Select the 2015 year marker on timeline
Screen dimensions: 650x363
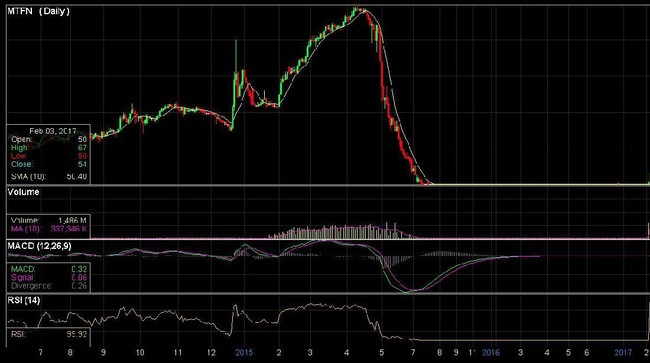click(244, 353)
